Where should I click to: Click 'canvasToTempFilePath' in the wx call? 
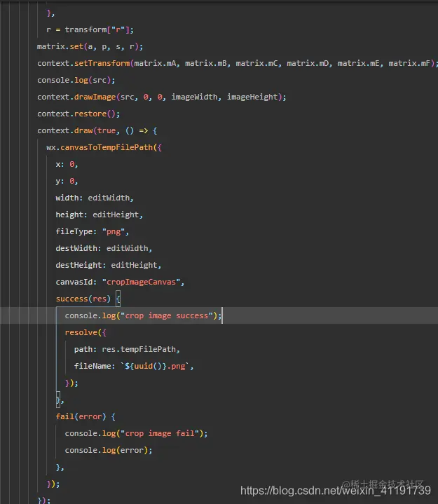click(107, 147)
